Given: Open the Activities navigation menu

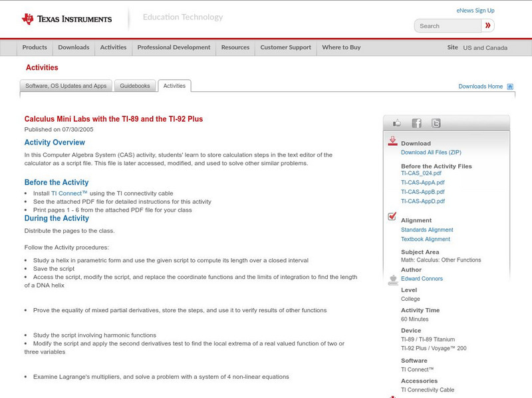Looking at the screenshot, I should [x=113, y=47].
